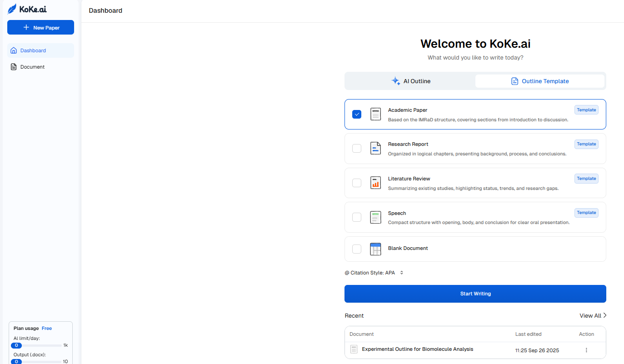Click the New Paper button
The height and width of the screenshot is (364, 624).
pyautogui.click(x=40, y=27)
